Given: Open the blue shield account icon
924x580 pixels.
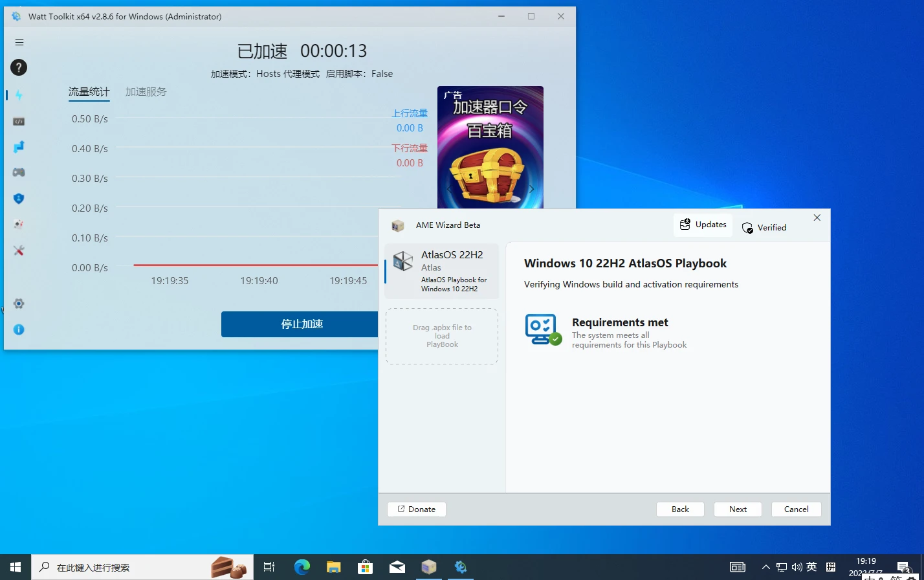Looking at the screenshot, I should click(x=19, y=199).
